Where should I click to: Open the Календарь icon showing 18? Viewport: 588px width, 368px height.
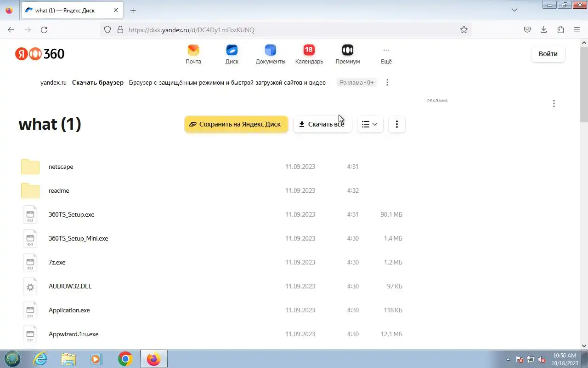[x=309, y=50]
